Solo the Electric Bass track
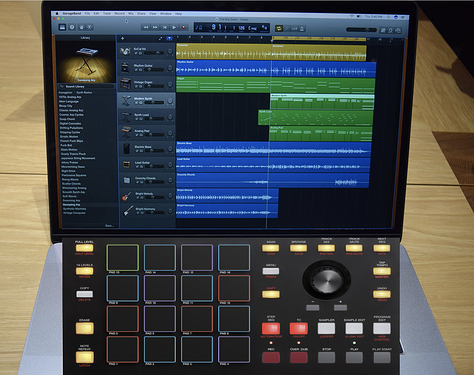474x375 pixels. click(x=142, y=151)
